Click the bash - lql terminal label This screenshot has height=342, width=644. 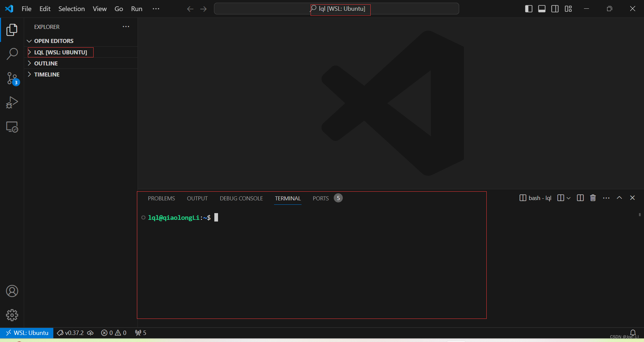click(x=535, y=198)
